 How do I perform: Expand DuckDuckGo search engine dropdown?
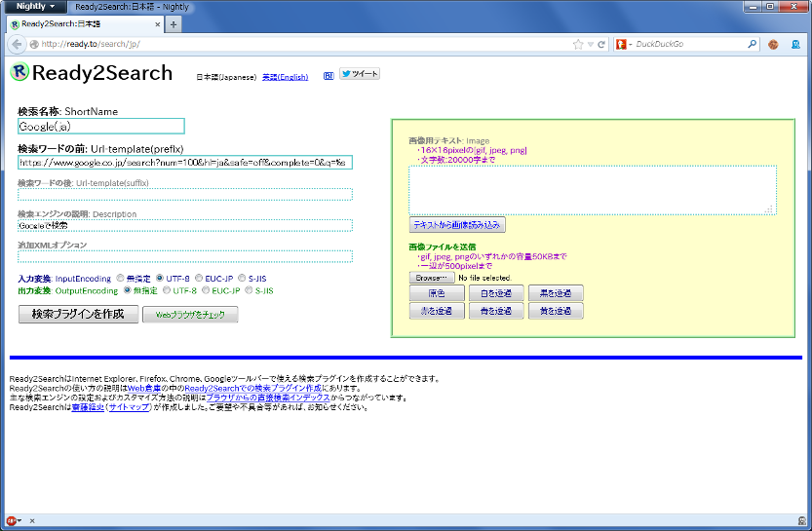click(x=624, y=45)
